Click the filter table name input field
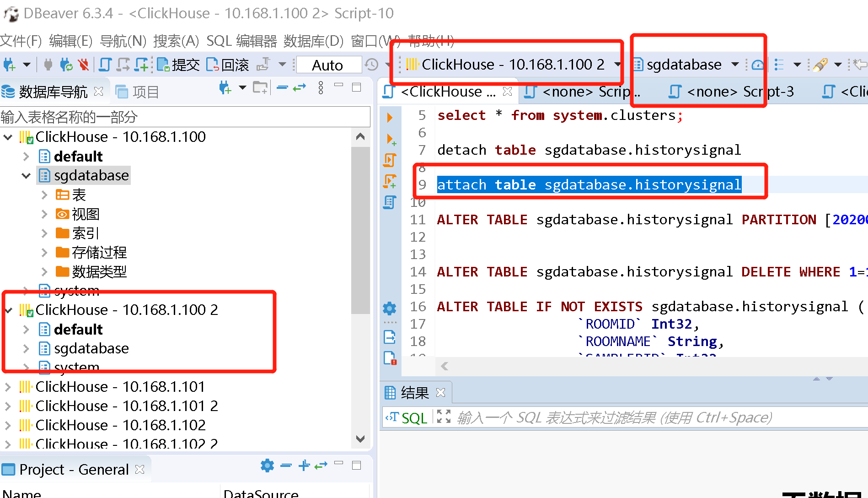Image resolution: width=868 pixels, height=498 pixels. [x=185, y=117]
